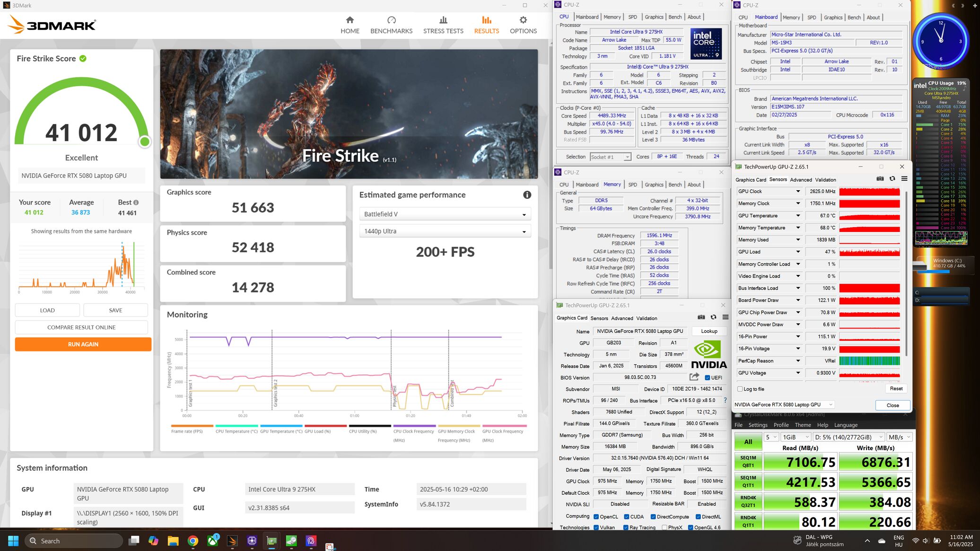The width and height of the screenshot is (980, 551).
Task: Take screenshot via camera icon in GPU-Z Sensors window
Action: [880, 178]
